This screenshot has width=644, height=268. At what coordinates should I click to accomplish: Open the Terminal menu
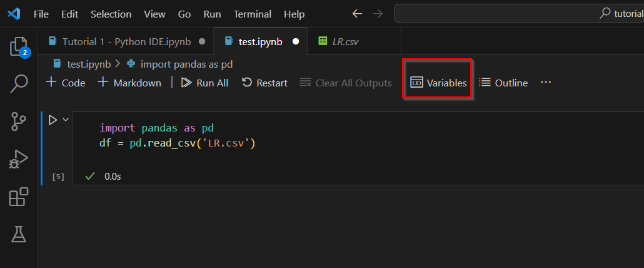[x=252, y=14]
